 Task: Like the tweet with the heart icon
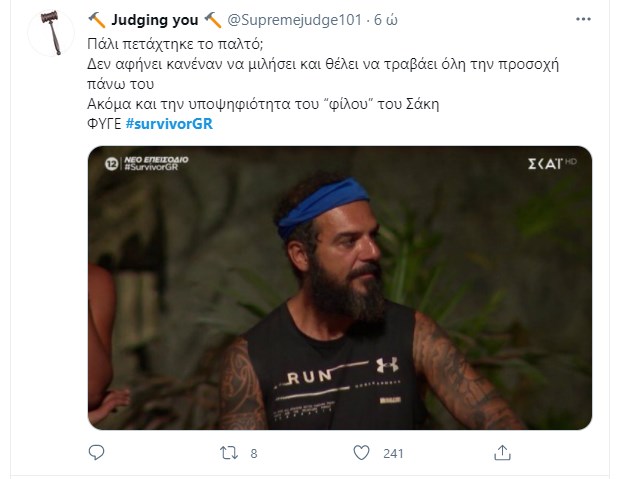[362, 453]
